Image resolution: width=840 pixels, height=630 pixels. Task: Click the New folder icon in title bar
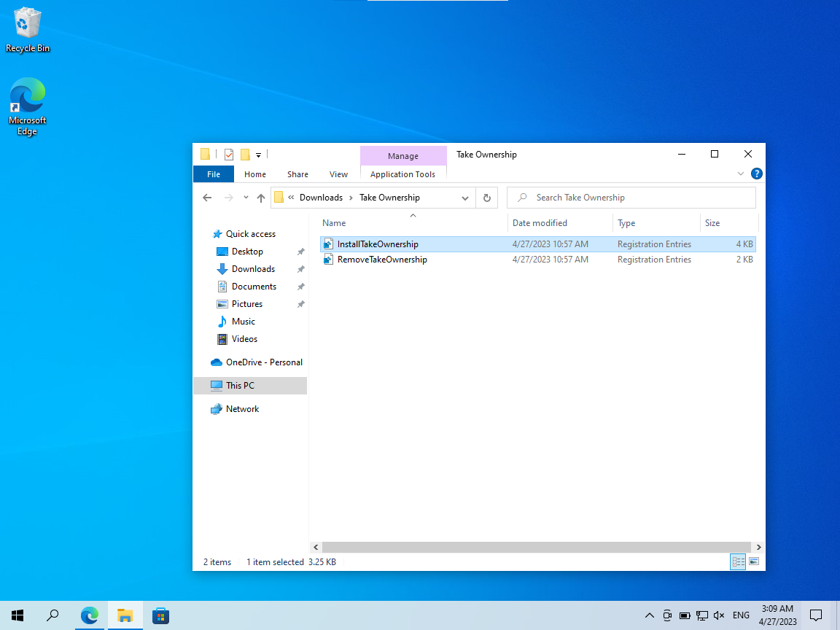pyautogui.click(x=245, y=155)
